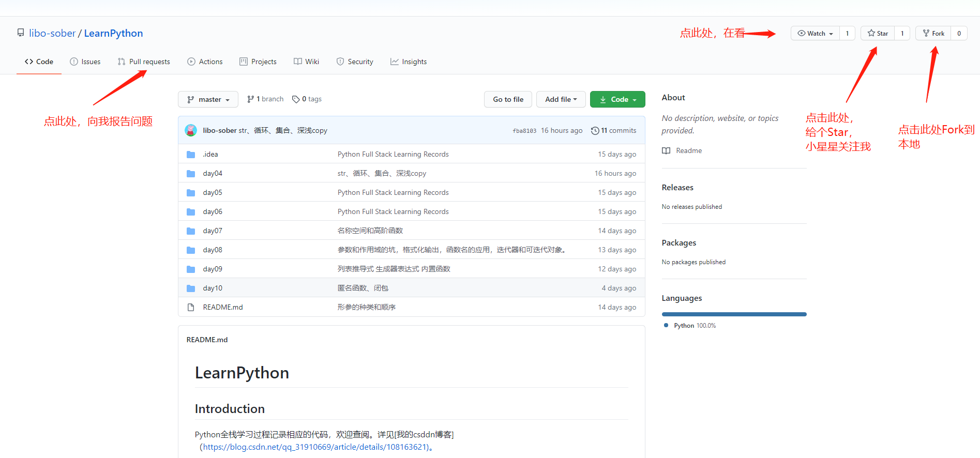Screen dimensions: 980x458
Task: Click the repository book icon beside libo-sober
Action: [21, 33]
